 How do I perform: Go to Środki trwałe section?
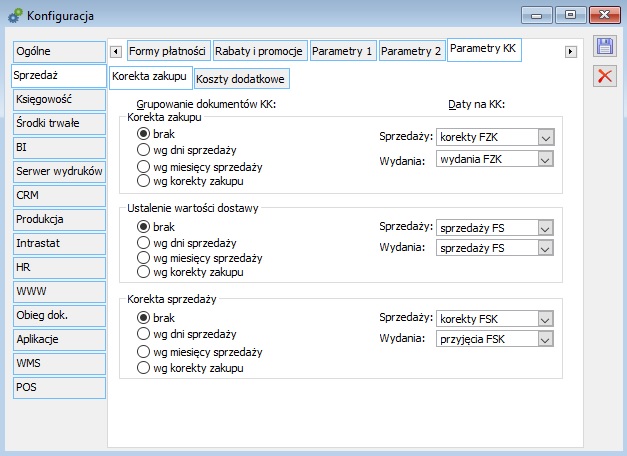59,124
